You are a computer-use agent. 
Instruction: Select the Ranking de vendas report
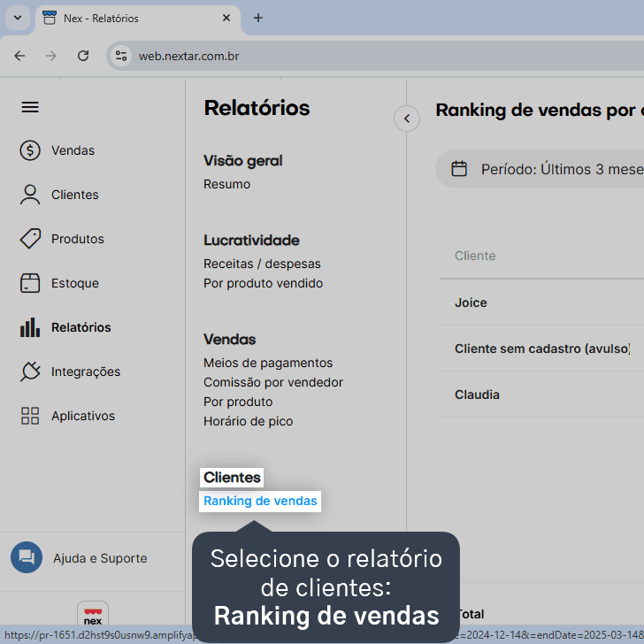[260, 501]
